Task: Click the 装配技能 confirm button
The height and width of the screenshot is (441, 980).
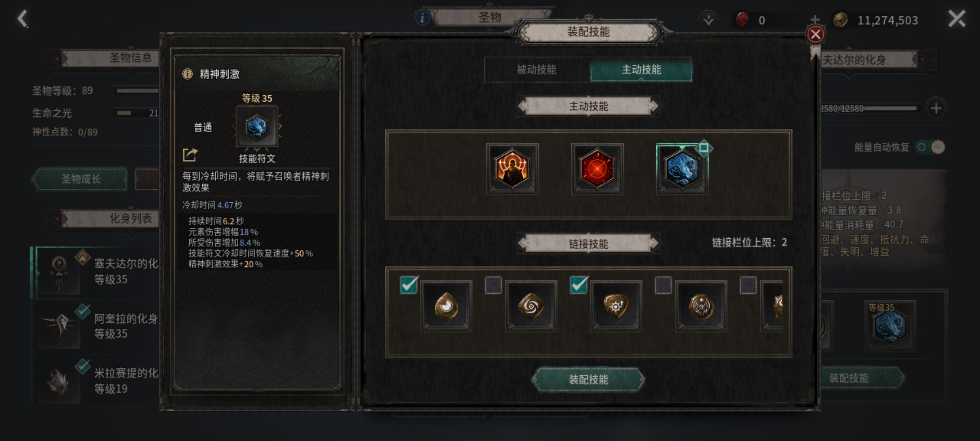Action: (x=588, y=379)
